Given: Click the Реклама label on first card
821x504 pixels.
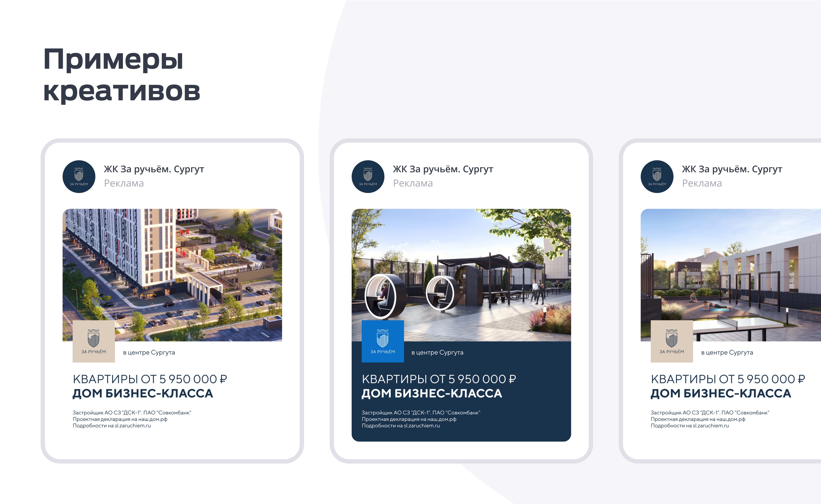Looking at the screenshot, I should click(x=124, y=183).
